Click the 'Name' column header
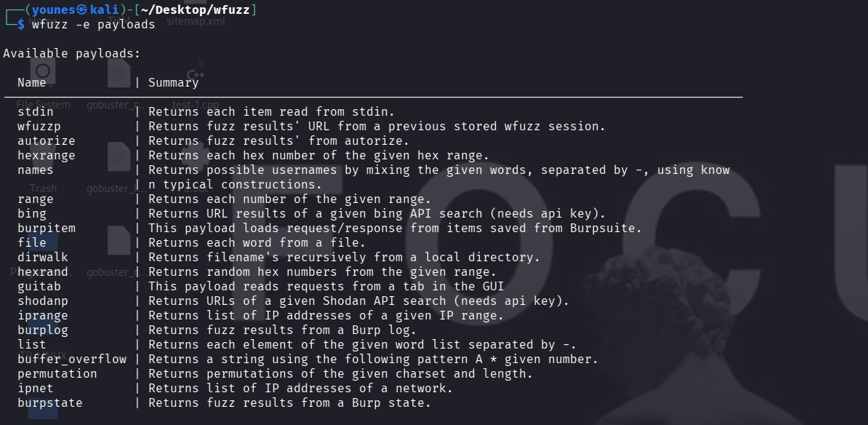Screen dimensions: 868x425 pos(32,82)
